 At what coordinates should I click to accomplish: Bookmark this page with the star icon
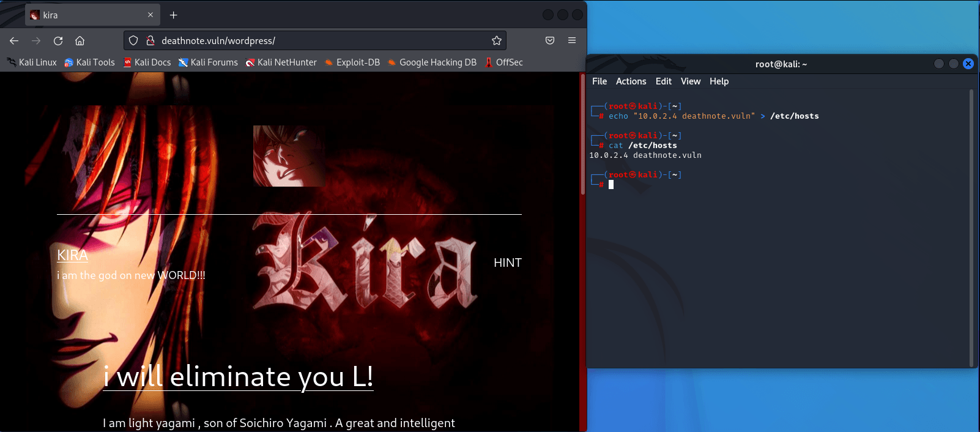(497, 40)
